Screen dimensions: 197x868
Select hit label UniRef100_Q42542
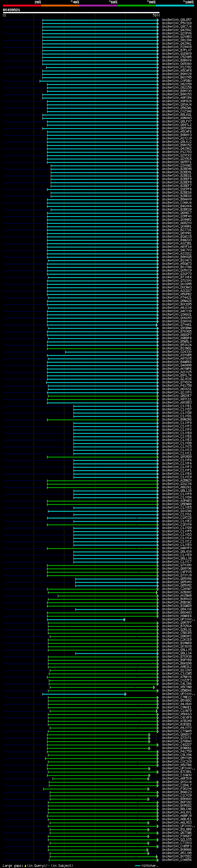pos(176,30)
